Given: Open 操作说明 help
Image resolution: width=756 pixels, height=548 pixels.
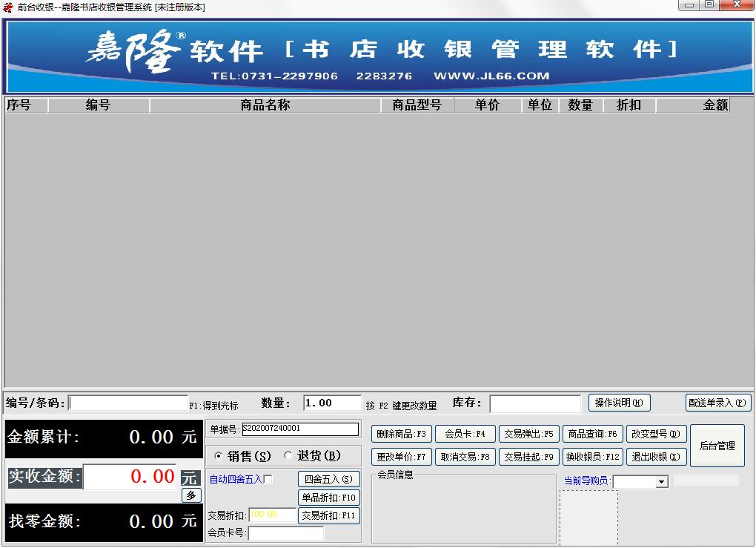Looking at the screenshot, I should click(619, 403).
